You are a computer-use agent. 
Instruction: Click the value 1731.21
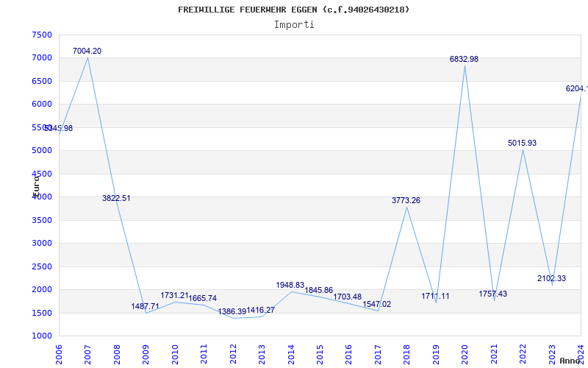(174, 296)
